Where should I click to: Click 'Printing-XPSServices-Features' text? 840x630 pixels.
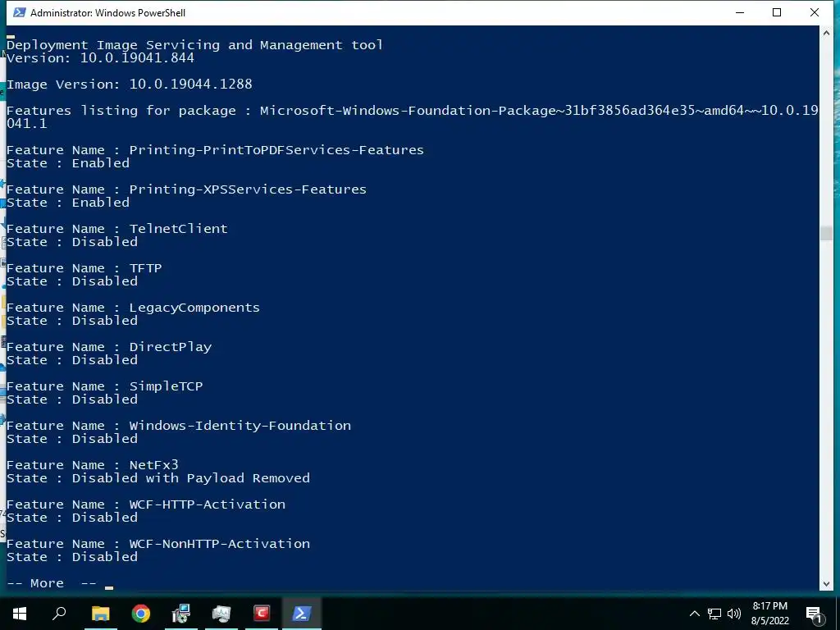pyautogui.click(x=248, y=189)
